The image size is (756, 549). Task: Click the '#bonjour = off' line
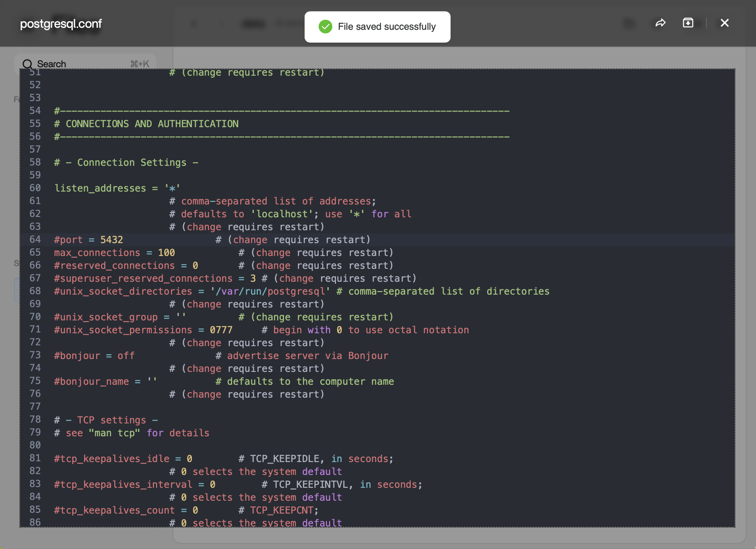point(94,355)
